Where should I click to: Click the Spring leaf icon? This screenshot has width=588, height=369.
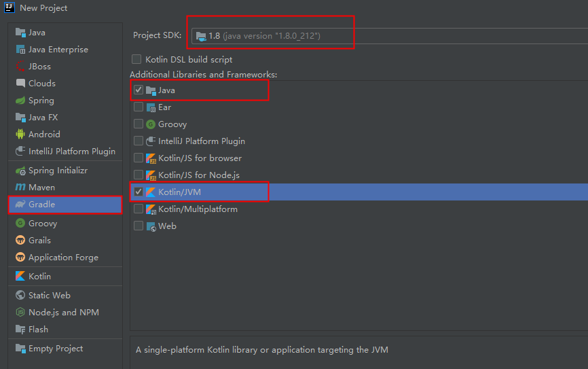point(20,100)
